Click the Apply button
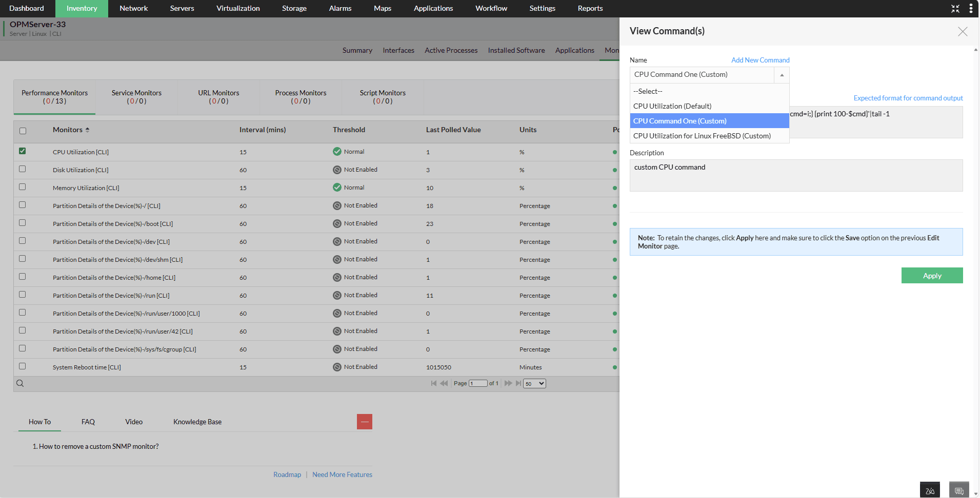980x498 pixels. click(932, 275)
